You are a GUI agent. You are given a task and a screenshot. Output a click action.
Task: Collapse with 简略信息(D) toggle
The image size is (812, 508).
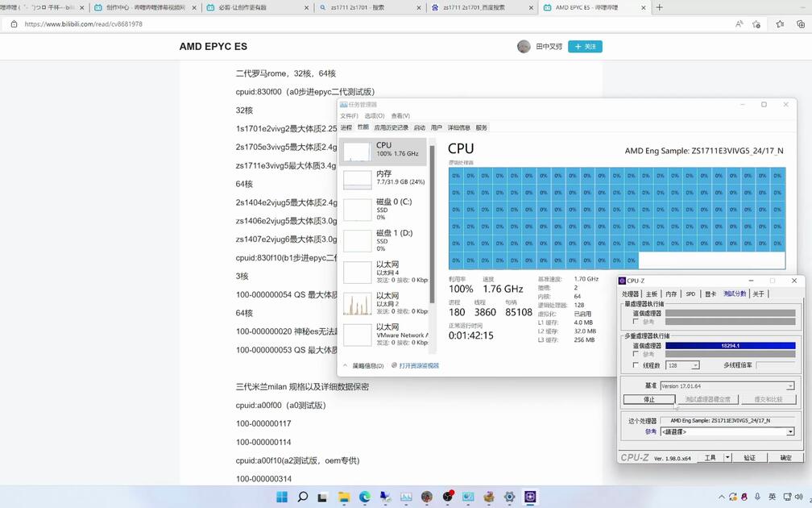(x=363, y=365)
